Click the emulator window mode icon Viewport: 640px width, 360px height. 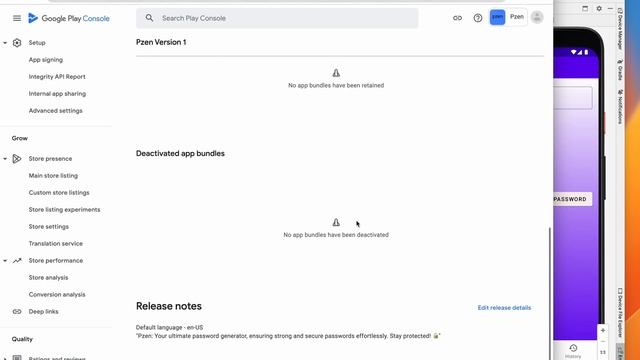pyautogui.click(x=585, y=8)
